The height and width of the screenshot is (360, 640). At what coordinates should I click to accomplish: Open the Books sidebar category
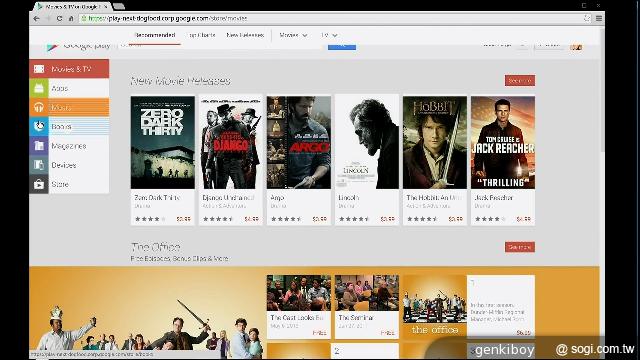click(69, 126)
